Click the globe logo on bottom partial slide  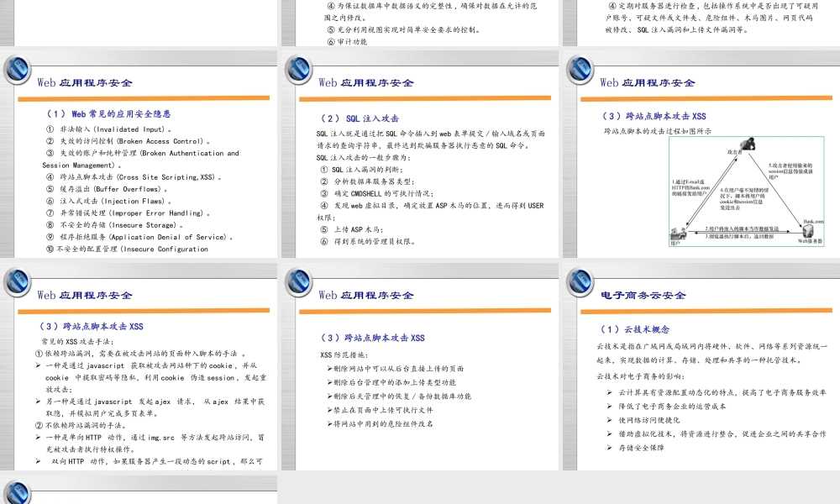(17, 494)
